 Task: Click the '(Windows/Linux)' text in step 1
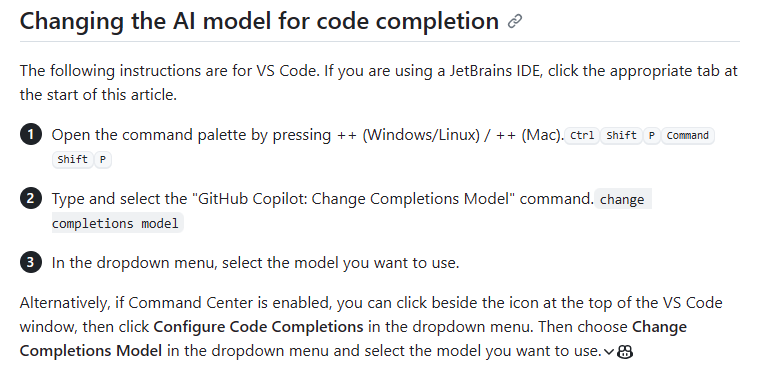point(421,135)
